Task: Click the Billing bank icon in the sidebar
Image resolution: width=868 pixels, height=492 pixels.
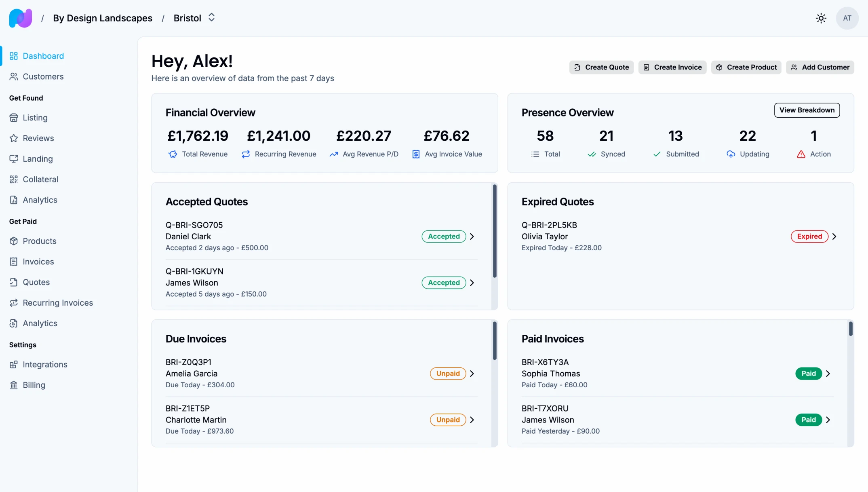Action: [x=14, y=385]
